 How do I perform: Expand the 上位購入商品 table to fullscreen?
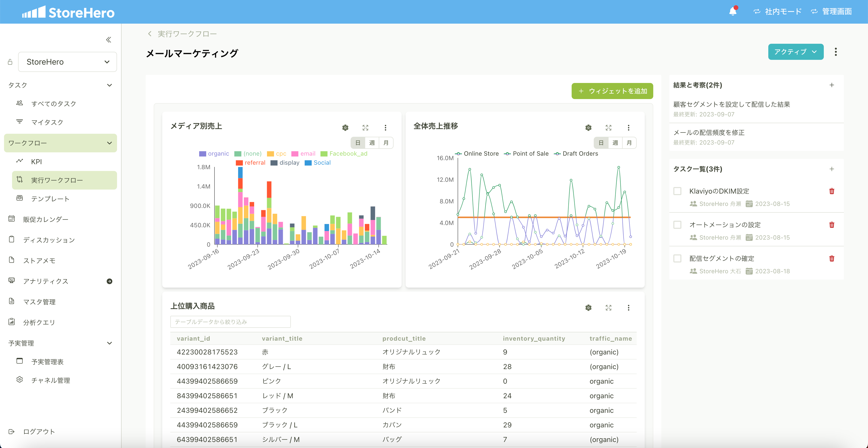coord(609,308)
